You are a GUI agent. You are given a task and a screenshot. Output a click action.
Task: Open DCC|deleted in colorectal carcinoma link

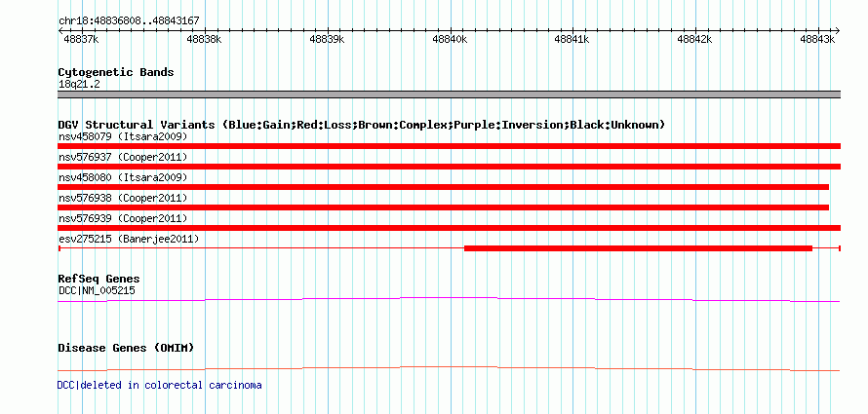[159, 385]
